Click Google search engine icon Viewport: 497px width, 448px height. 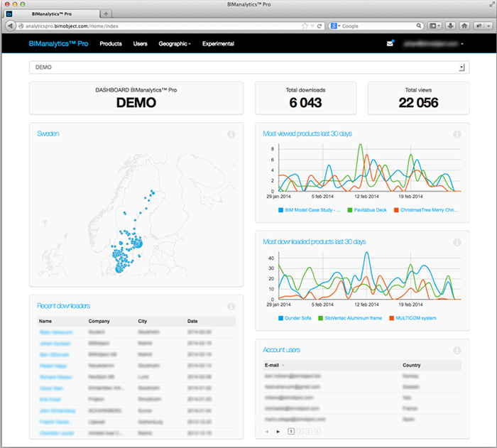click(334, 26)
